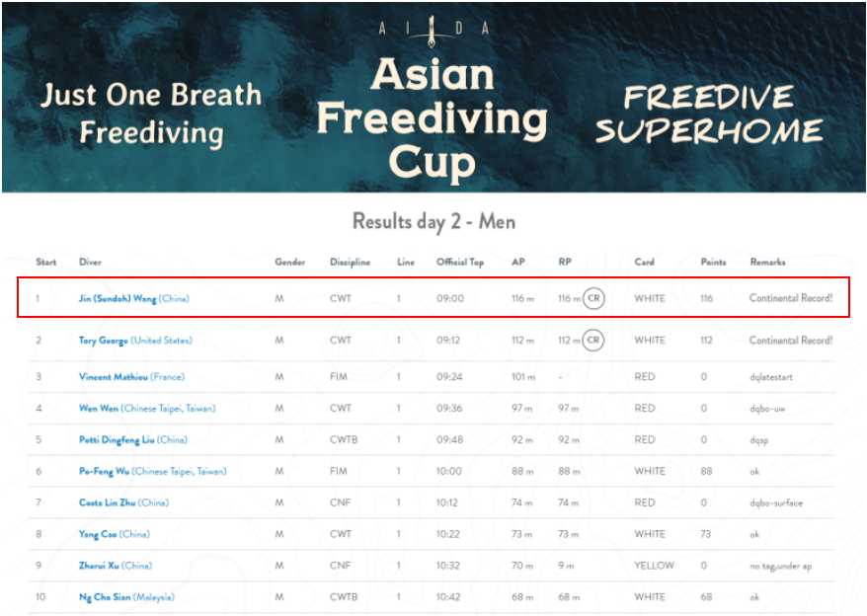Open Ng Cho Sian's profile link
Screen dimensions: 867x616
click(x=105, y=598)
